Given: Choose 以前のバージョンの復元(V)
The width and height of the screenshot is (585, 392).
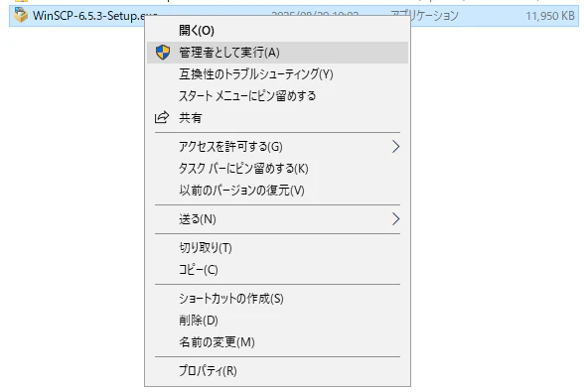Looking at the screenshot, I should pyautogui.click(x=277, y=190).
